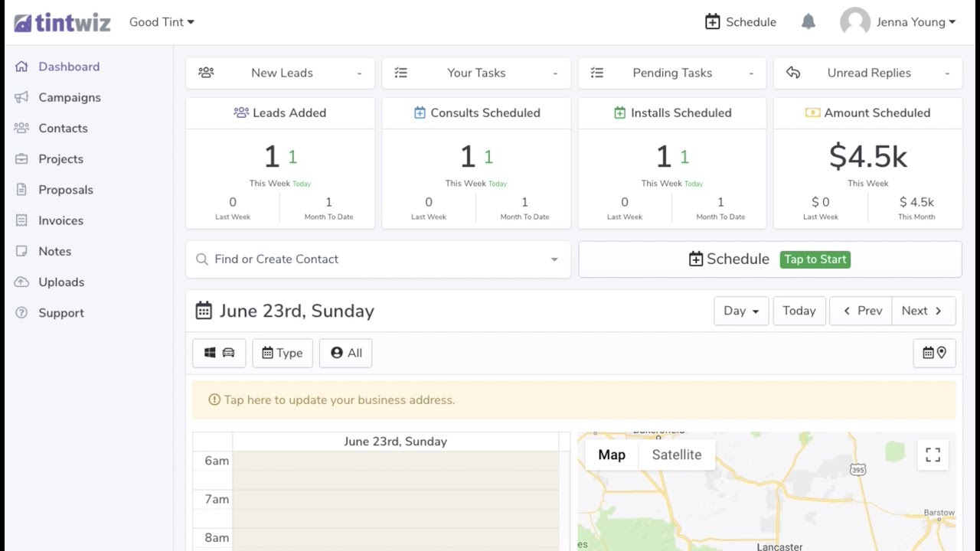Screen dimensions: 980x551
Task: Click the Next day button
Action: (922, 311)
